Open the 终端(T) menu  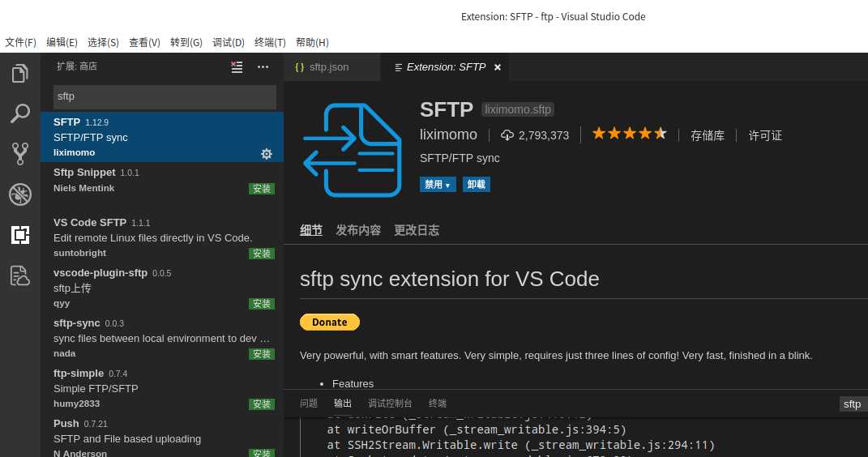[x=270, y=43]
